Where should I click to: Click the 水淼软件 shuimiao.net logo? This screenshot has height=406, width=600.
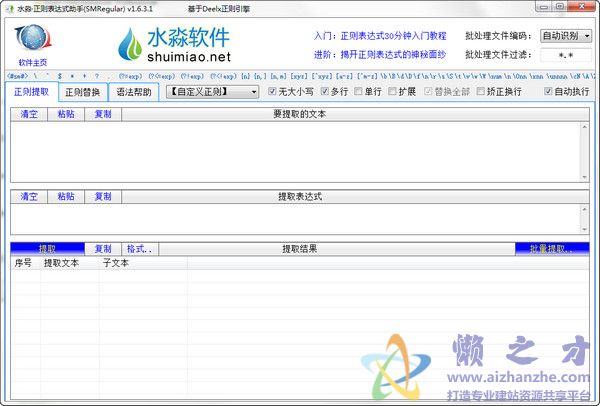(174, 44)
